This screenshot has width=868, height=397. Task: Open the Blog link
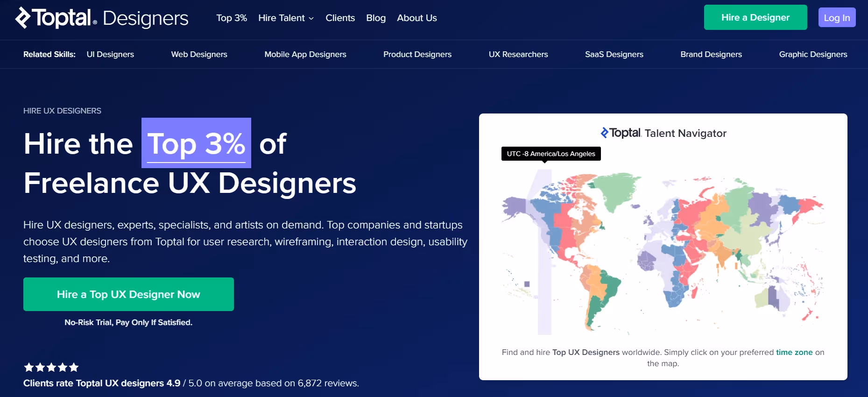pos(376,18)
